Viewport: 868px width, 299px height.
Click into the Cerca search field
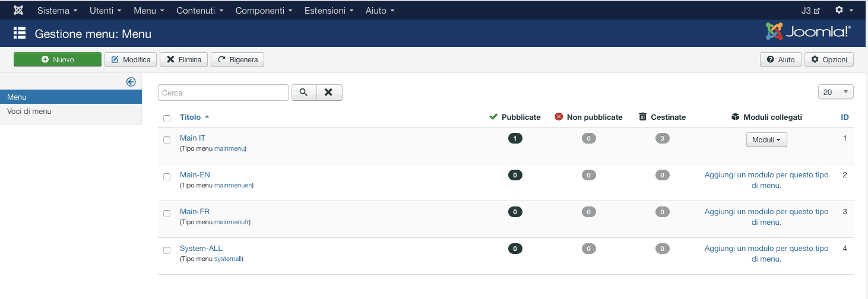[223, 93]
